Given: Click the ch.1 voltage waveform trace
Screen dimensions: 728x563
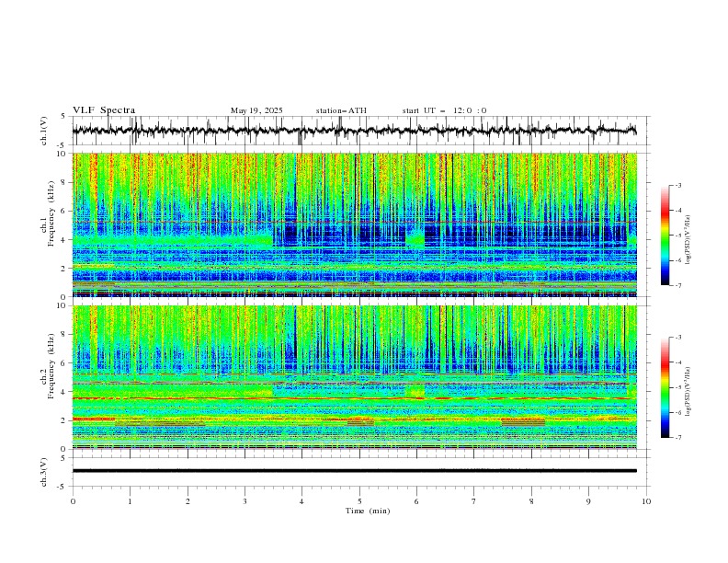Looking at the screenshot, I should (354, 130).
